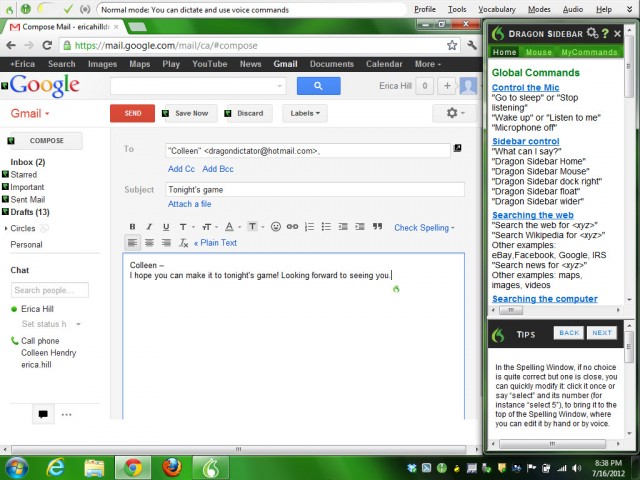Open Chrome wrench menu

pos(472,45)
